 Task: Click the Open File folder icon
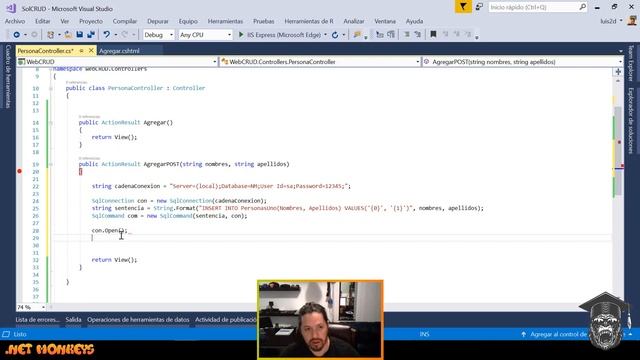tap(68, 35)
